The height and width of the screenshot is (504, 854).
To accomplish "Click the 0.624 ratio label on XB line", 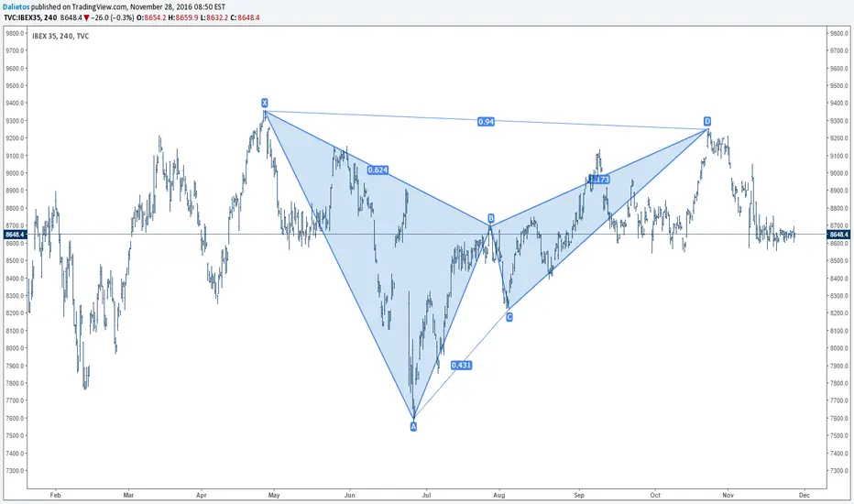I will 378,170.
